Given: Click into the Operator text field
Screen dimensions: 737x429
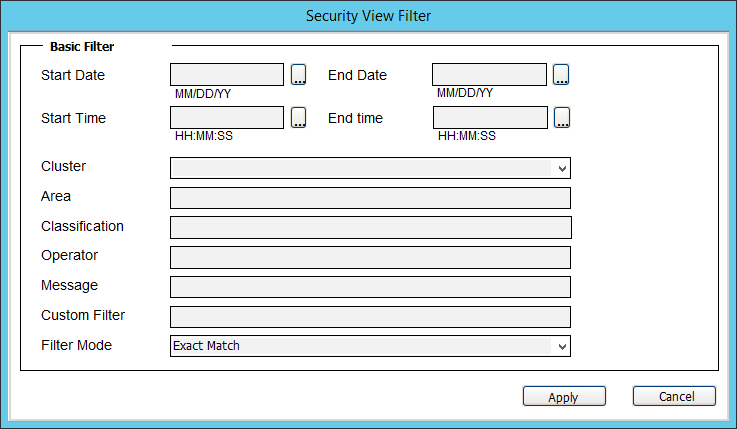Looking at the screenshot, I should 370,257.
